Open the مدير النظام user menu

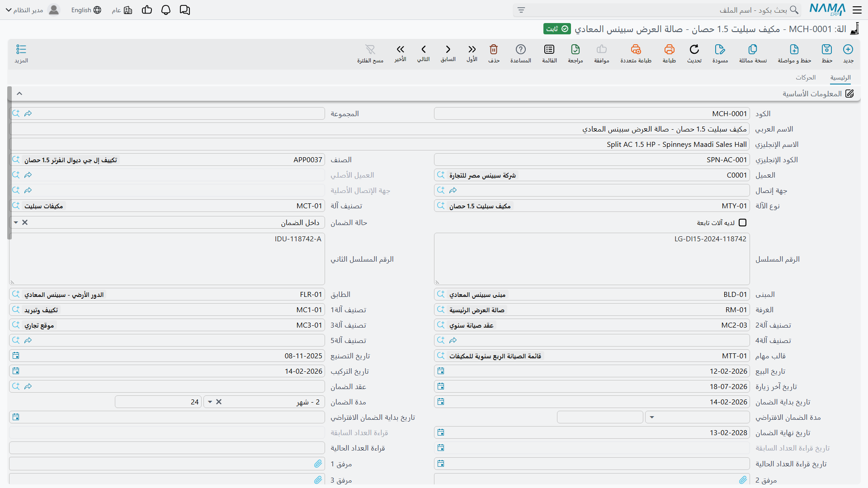tap(33, 10)
